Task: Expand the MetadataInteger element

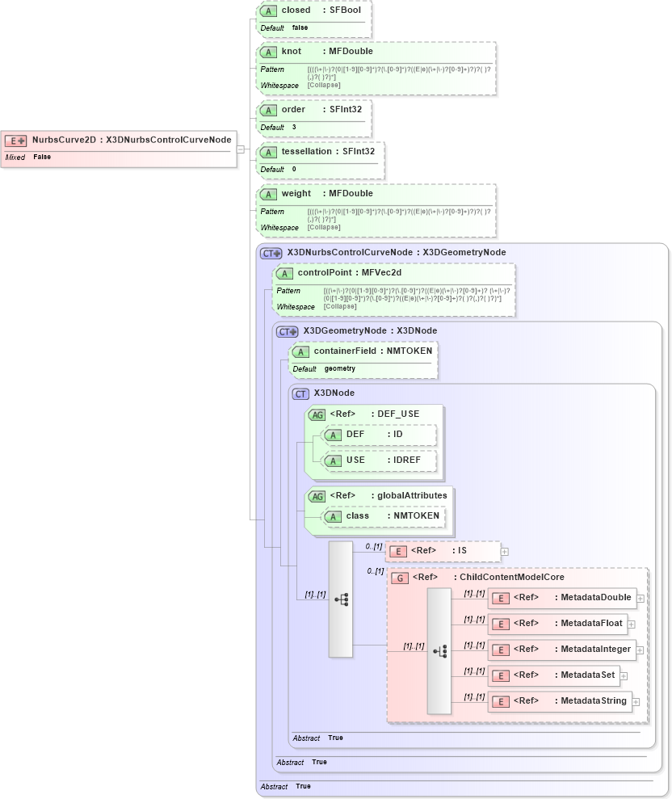Action: pyautogui.click(x=640, y=650)
